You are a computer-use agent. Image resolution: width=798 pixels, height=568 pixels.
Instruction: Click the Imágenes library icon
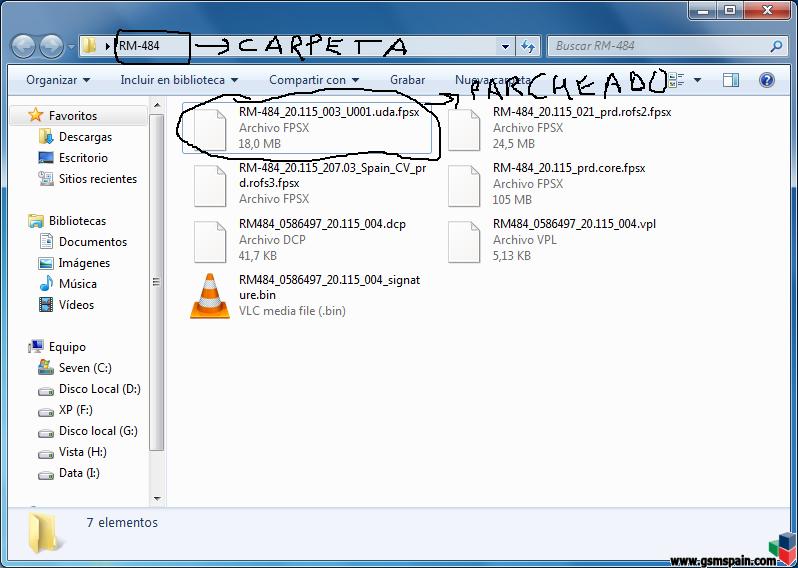coord(46,263)
